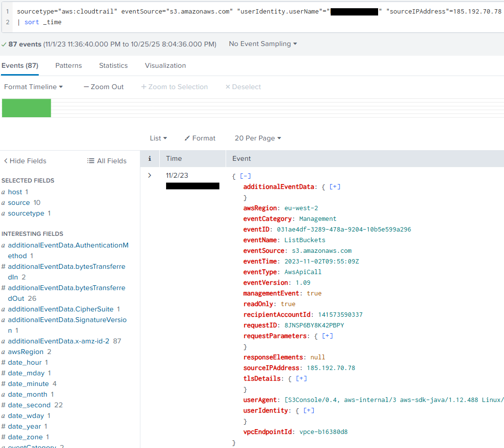Click the awsRegion field link

tap(26, 352)
